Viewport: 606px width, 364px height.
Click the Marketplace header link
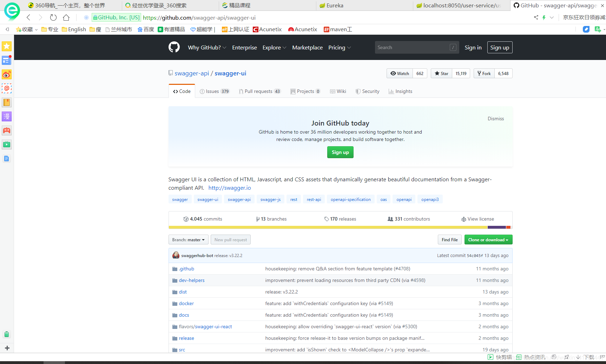click(x=307, y=48)
